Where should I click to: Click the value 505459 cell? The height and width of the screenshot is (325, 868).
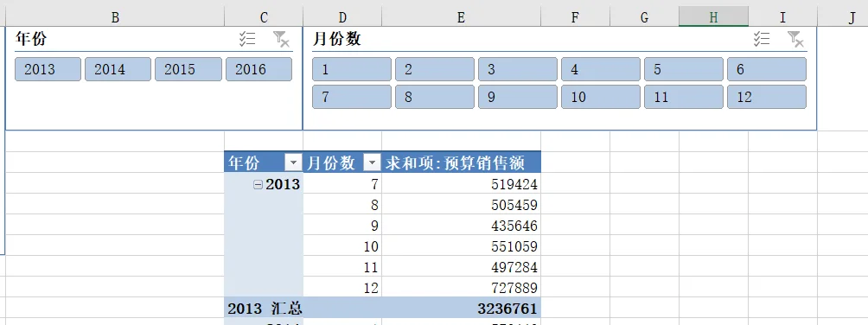click(461, 205)
